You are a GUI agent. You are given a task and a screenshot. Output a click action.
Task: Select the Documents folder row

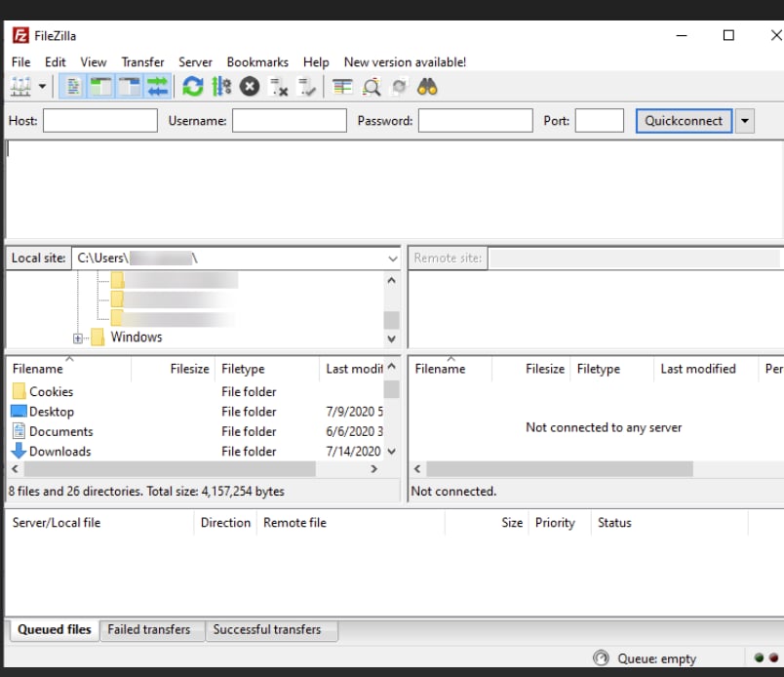(196, 431)
